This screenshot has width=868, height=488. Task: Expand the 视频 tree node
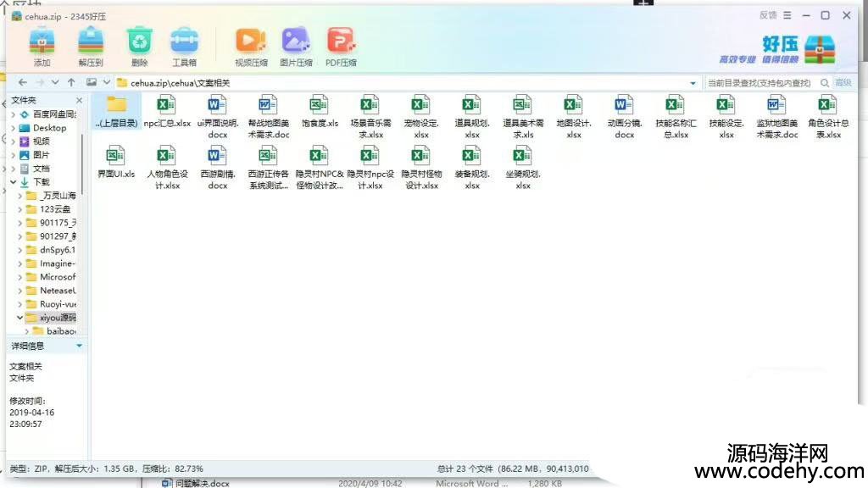pos(14,141)
